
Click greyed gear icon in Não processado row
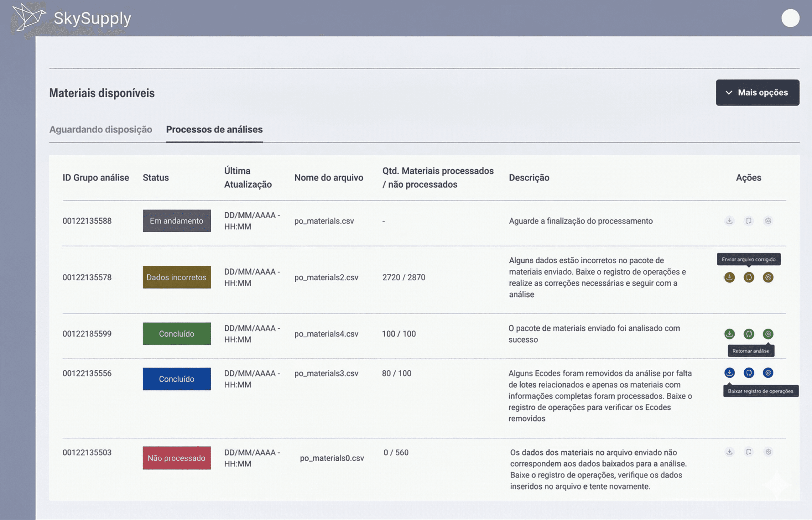tap(768, 452)
